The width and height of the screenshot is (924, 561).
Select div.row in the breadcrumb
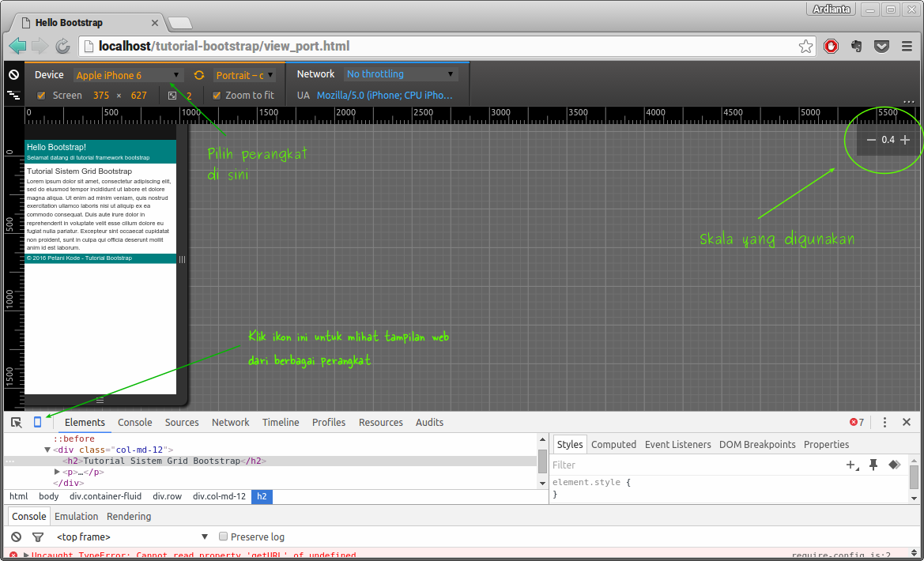168,496
